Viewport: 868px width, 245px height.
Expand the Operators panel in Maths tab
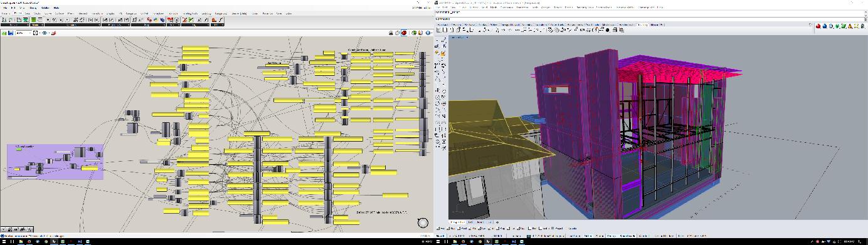pos(72,24)
